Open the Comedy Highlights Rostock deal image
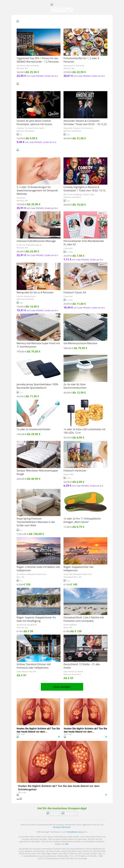 (86, 171)
